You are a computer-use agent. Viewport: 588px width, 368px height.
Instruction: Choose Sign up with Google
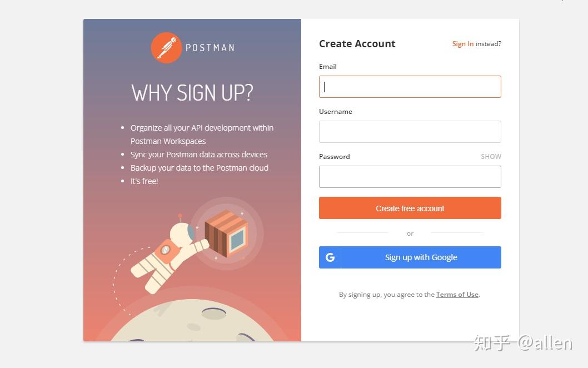[410, 257]
